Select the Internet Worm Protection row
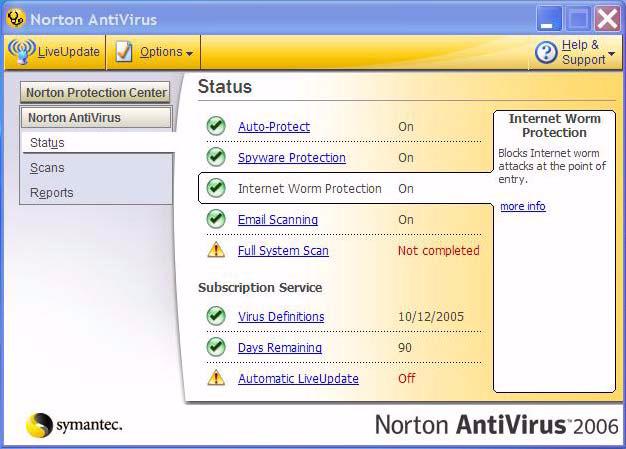 pos(345,188)
